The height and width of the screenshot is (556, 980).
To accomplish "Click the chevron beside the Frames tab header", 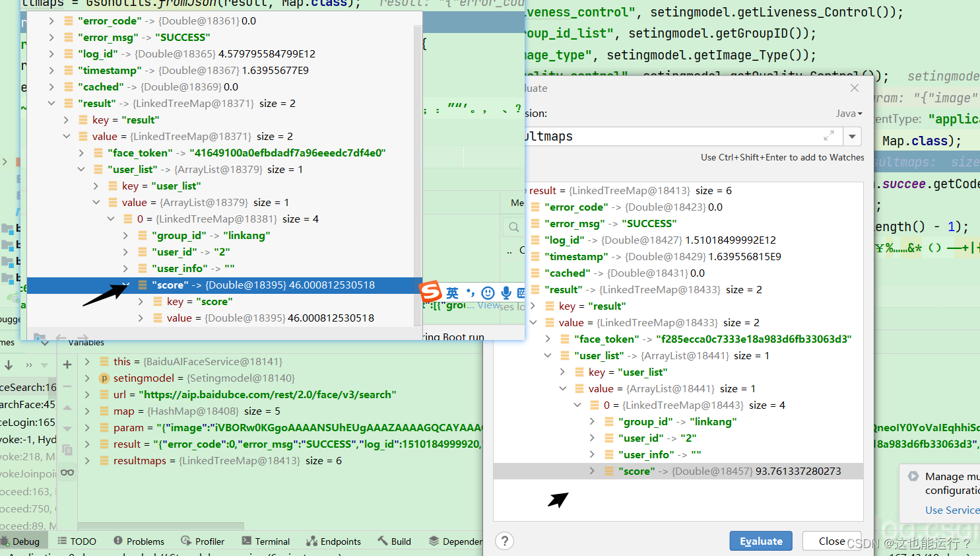I will [x=44, y=343].
